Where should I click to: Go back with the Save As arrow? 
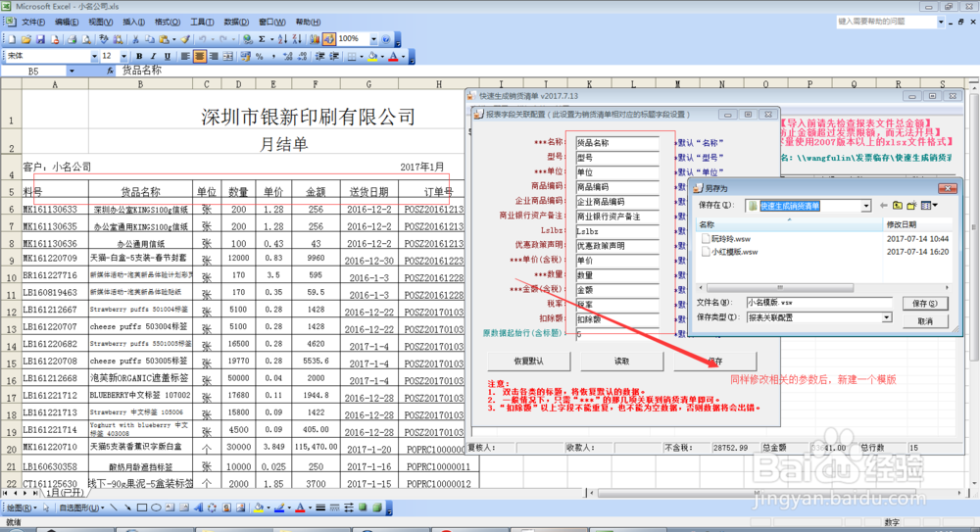pyautogui.click(x=883, y=205)
